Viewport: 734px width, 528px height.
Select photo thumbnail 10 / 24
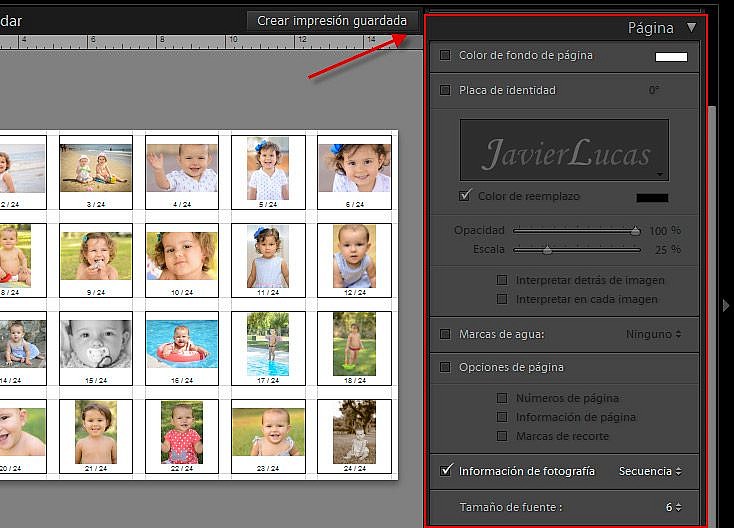pyautogui.click(x=182, y=260)
